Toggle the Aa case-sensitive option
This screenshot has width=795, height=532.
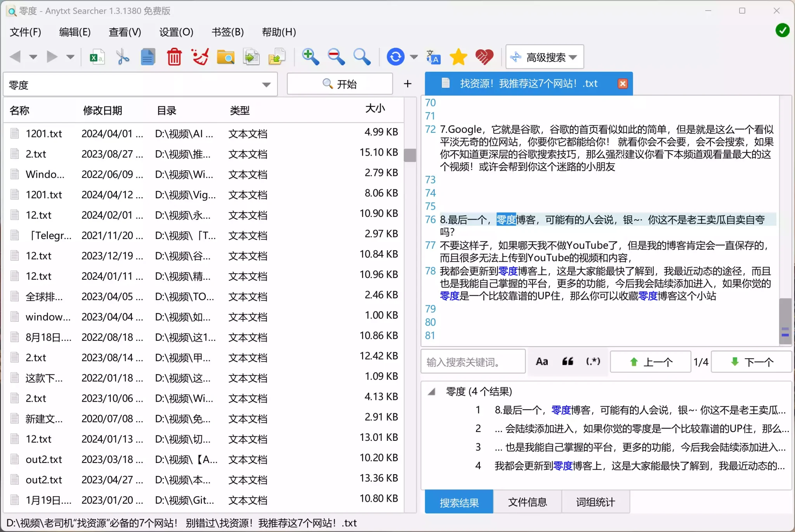(542, 362)
